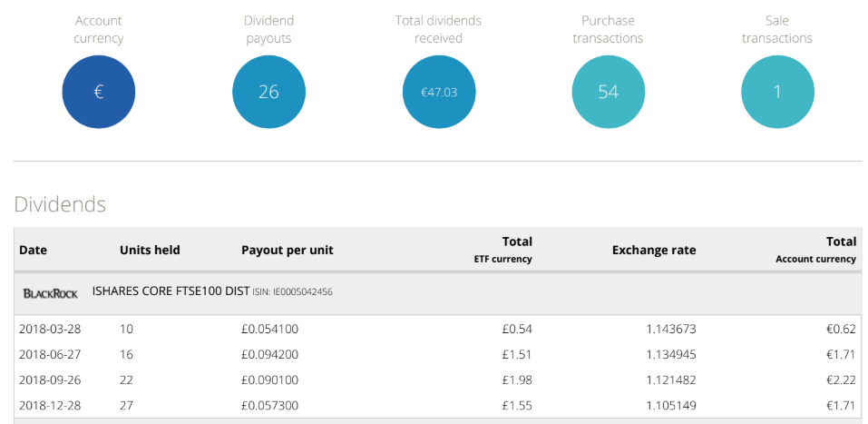Viewport: 868px width, 424px height.
Task: Click the euro Account currency circle
Action: 99,92
